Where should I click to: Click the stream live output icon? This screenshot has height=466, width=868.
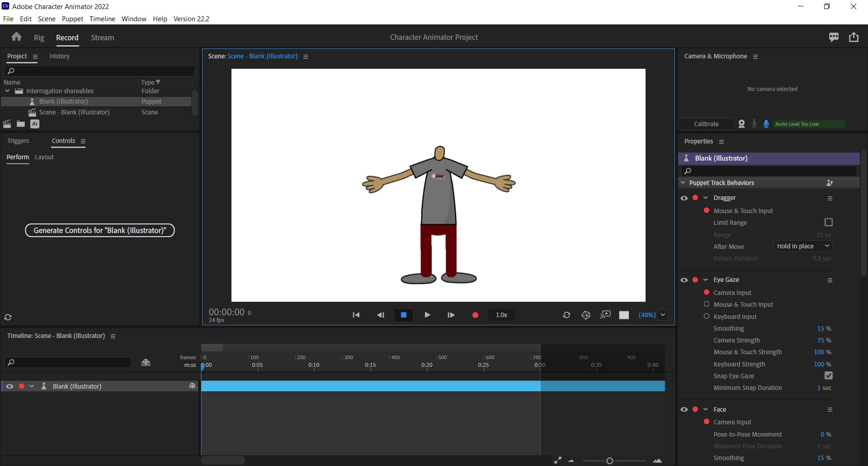click(605, 315)
